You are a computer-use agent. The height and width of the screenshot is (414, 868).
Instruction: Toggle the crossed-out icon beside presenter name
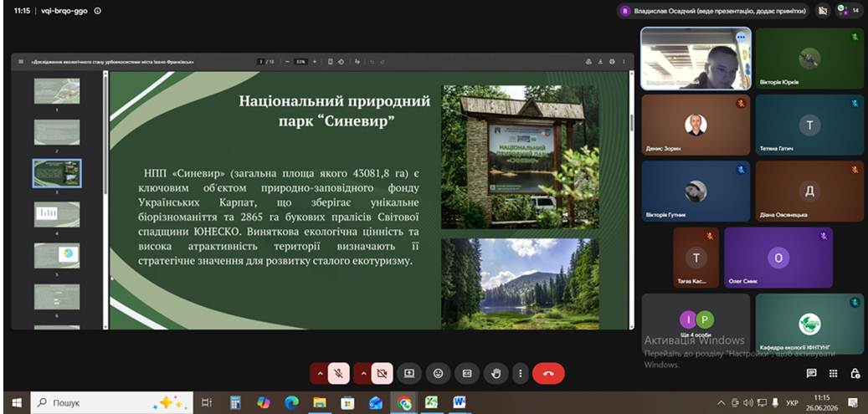[x=823, y=10]
